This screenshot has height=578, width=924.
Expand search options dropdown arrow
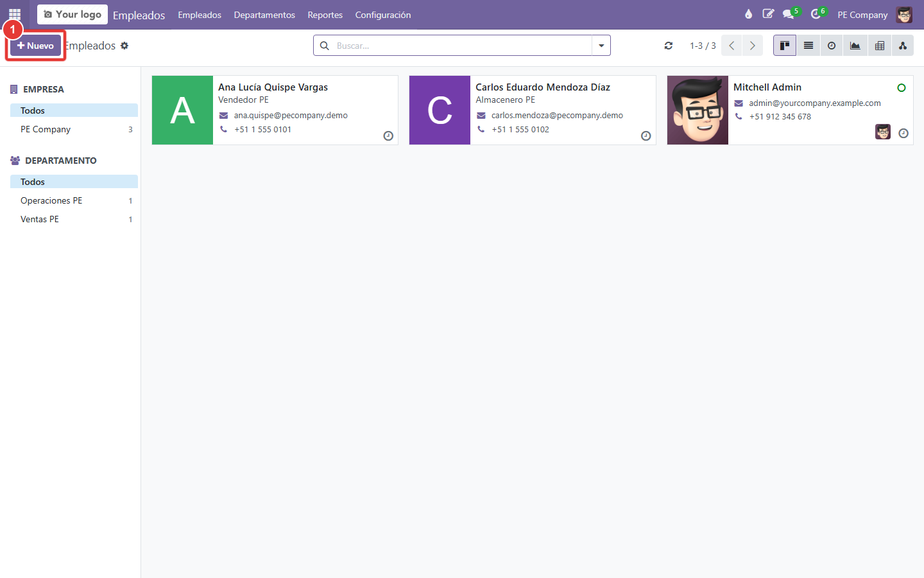tap(601, 46)
